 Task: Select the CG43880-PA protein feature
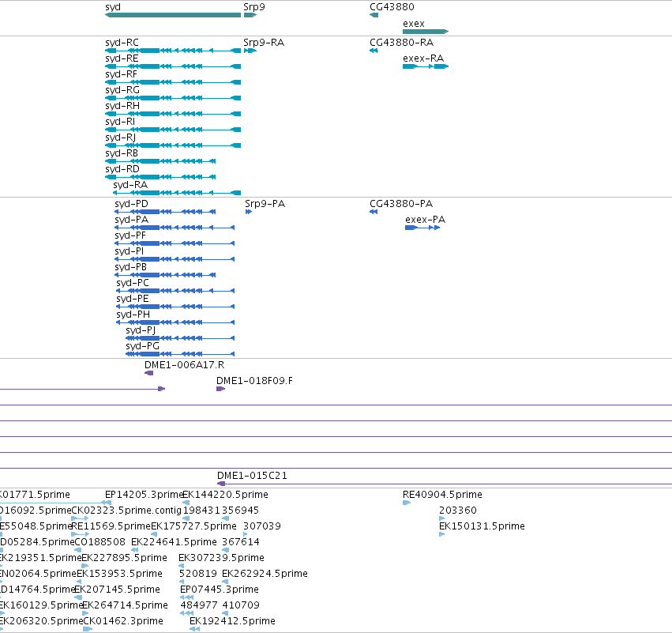(374, 212)
